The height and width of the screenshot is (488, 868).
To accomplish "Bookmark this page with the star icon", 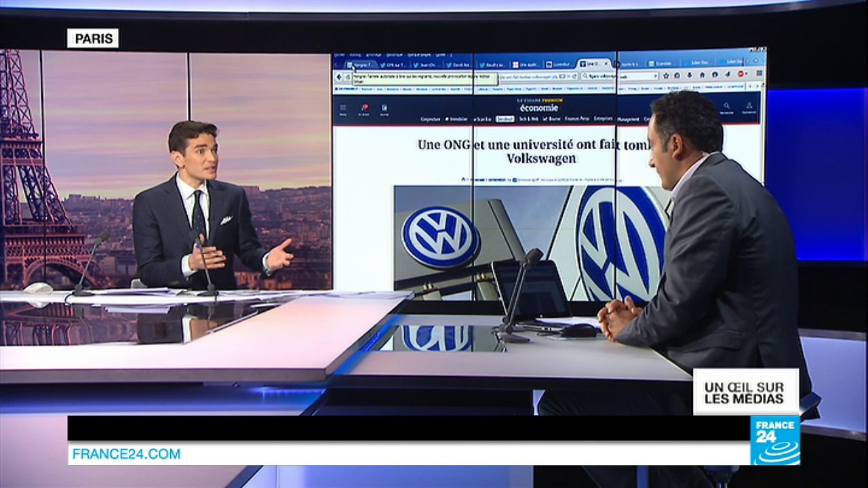I will click(x=667, y=75).
